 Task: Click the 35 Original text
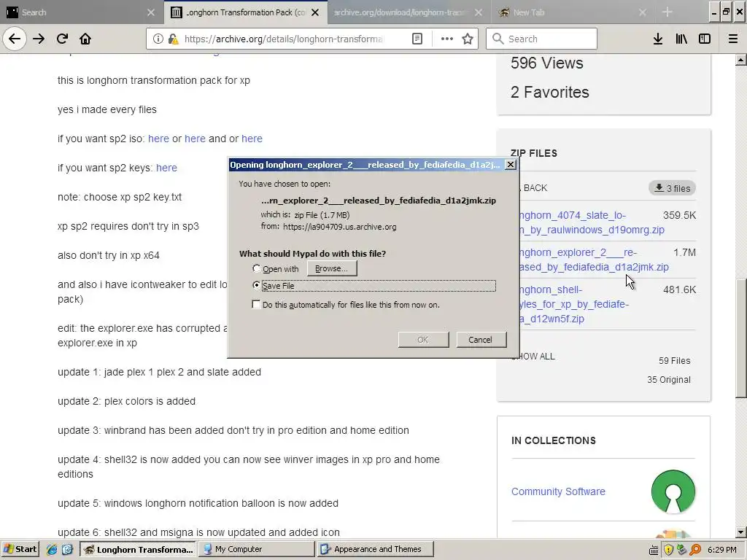[669, 379]
